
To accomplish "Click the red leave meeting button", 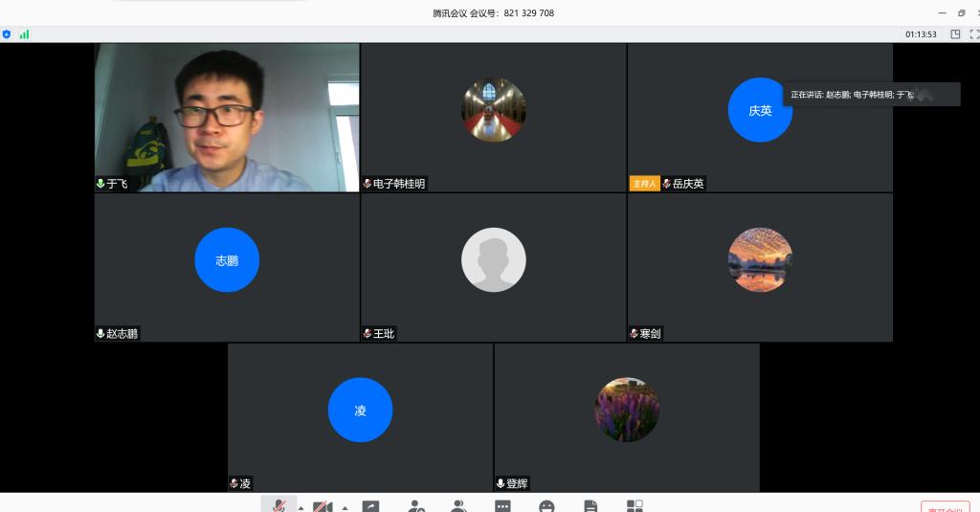I will pyautogui.click(x=945, y=507).
